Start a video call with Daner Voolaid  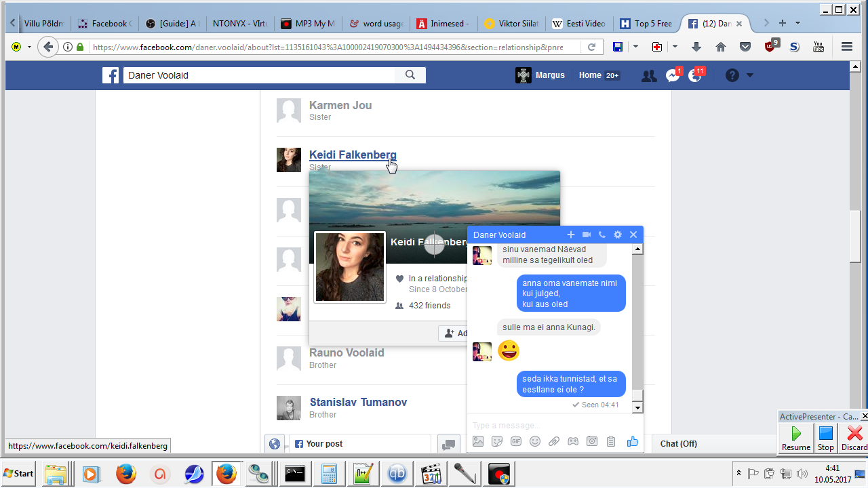[587, 235]
